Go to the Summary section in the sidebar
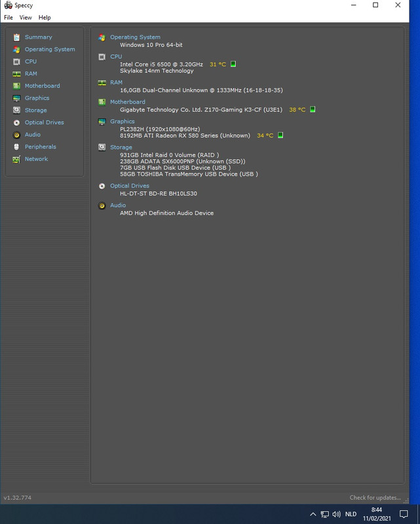 pyautogui.click(x=39, y=37)
